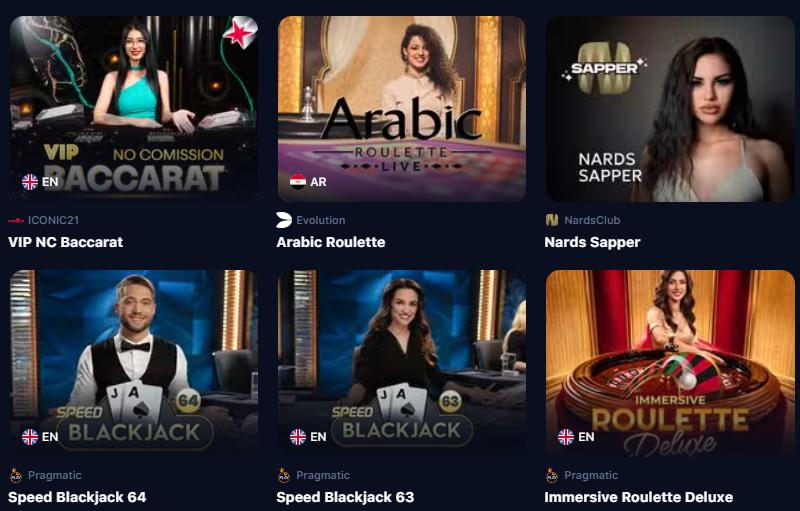Click the Evolution provider name link

click(321, 220)
